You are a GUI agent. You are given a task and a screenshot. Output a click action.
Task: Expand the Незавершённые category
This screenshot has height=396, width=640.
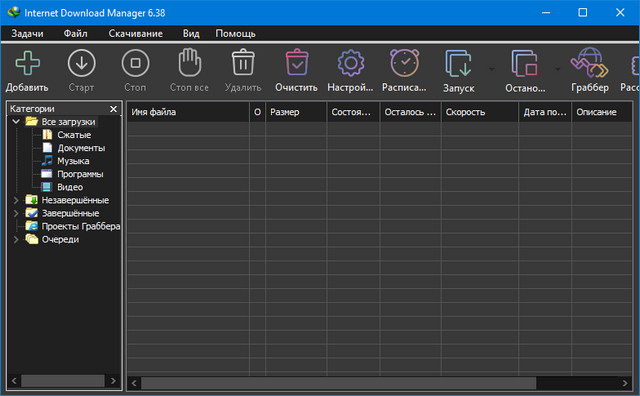(x=16, y=200)
